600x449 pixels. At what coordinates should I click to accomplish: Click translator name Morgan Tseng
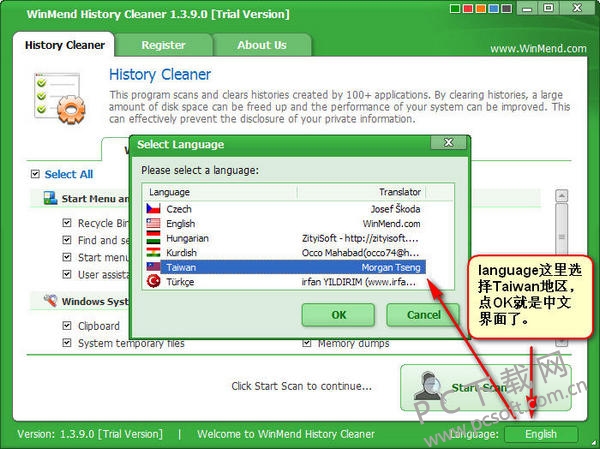[391, 268]
